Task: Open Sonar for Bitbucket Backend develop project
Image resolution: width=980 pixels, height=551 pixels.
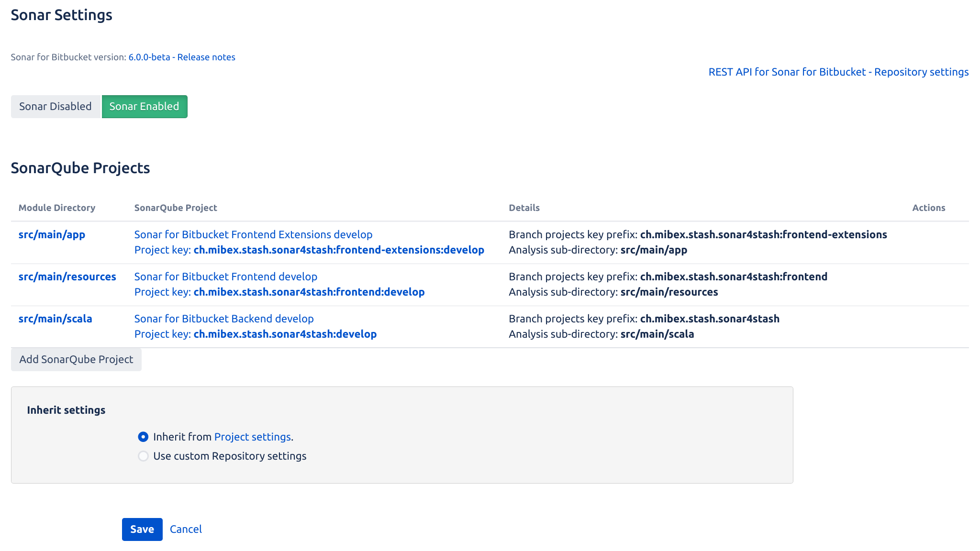Action: pos(224,319)
